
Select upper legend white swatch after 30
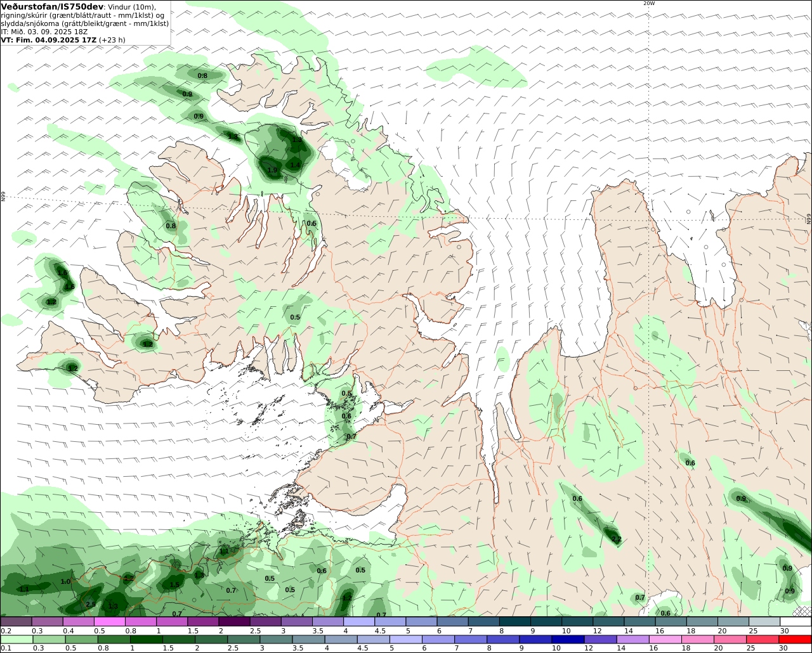[796, 622]
